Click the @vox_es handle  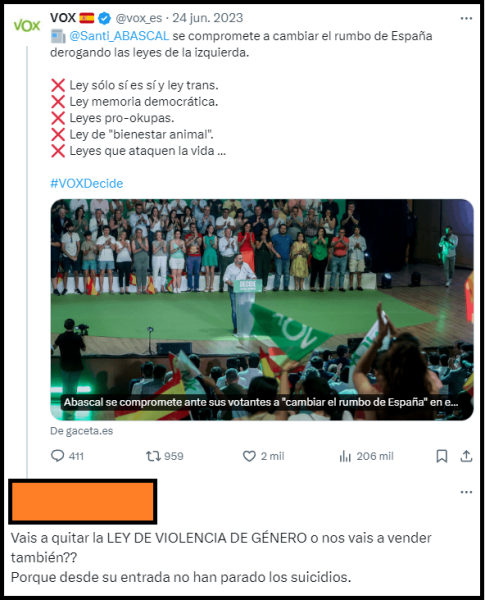(x=139, y=18)
